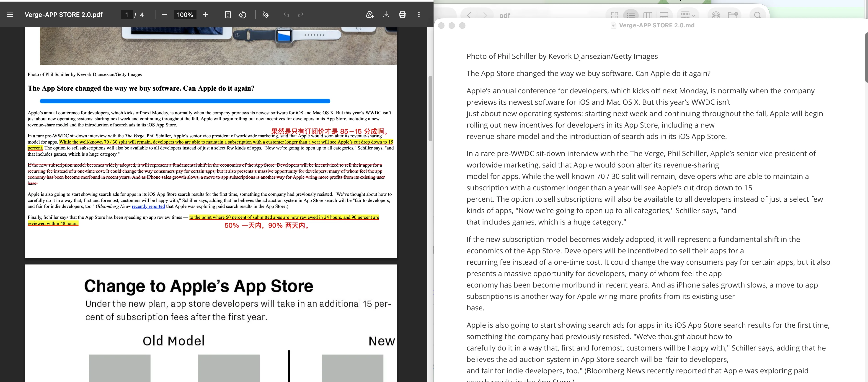Click the '/ 4' total page count text
Viewport: 868px width, 382px height.
[x=139, y=15]
